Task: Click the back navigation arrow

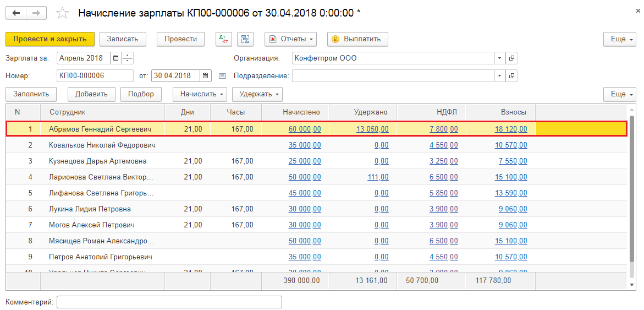Action: click(x=16, y=13)
